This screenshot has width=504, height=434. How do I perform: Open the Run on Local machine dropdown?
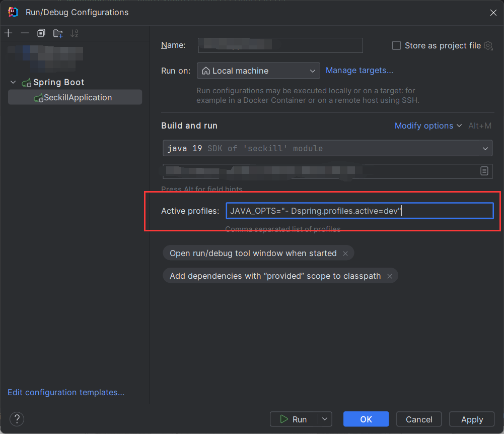(x=258, y=71)
